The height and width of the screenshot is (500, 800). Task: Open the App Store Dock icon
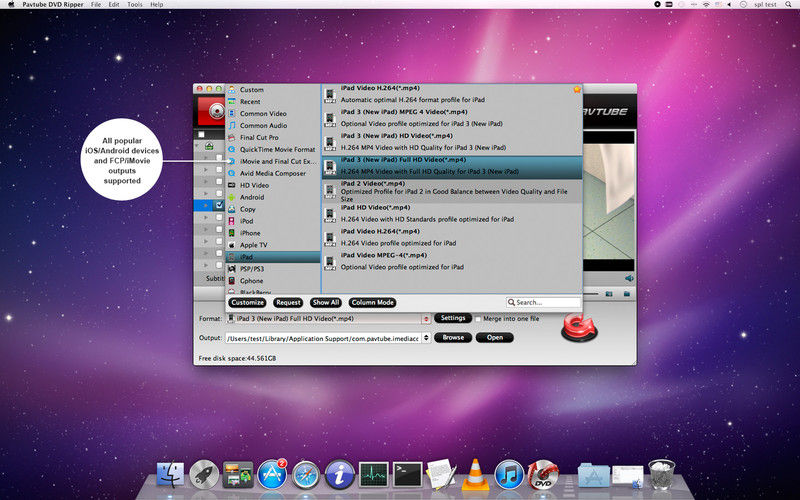pyautogui.click(x=271, y=474)
